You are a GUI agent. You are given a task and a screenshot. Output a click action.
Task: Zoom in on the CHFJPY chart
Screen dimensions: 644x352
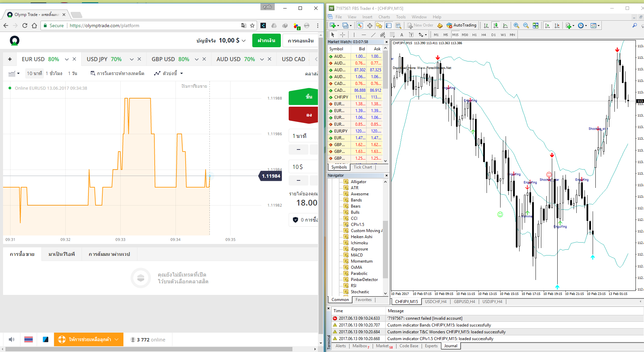click(516, 25)
